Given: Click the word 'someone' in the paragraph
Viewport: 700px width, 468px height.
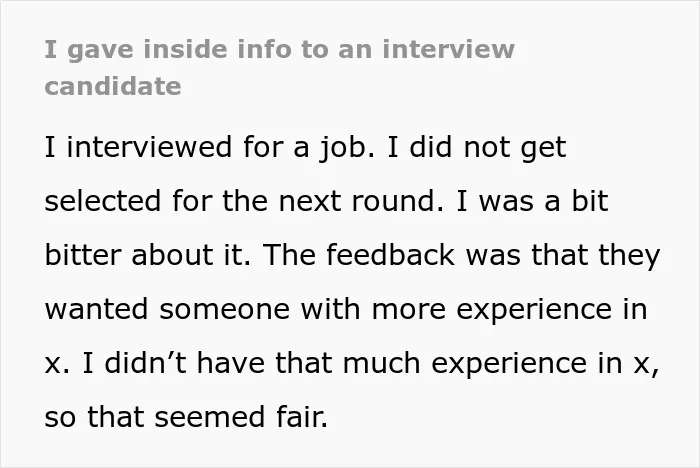Looking at the screenshot, I should (x=224, y=309).
